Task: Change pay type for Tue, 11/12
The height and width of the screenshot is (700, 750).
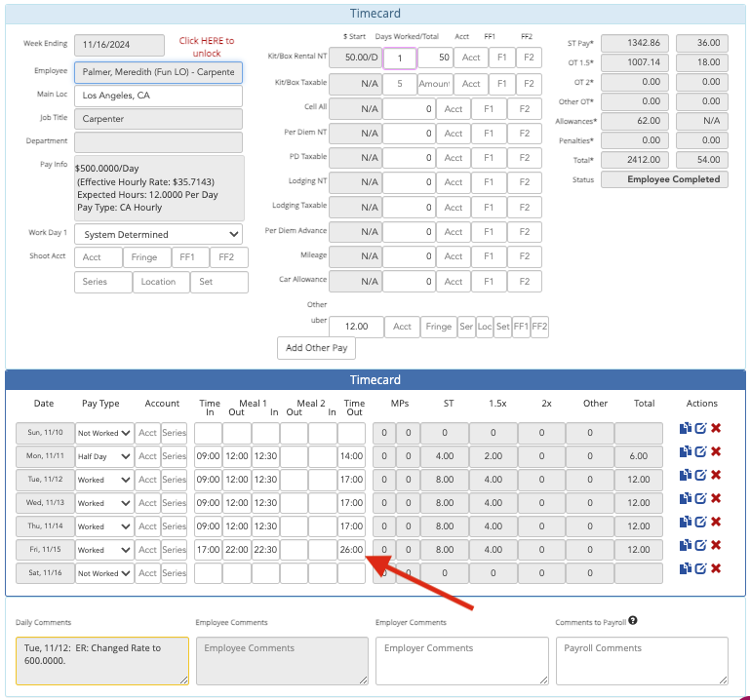Action: [104, 480]
